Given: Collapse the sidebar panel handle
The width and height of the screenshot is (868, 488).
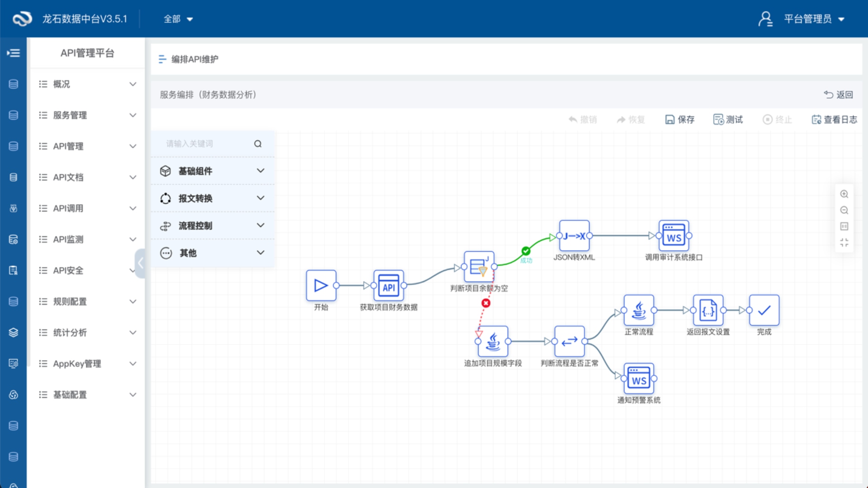Looking at the screenshot, I should pos(140,263).
